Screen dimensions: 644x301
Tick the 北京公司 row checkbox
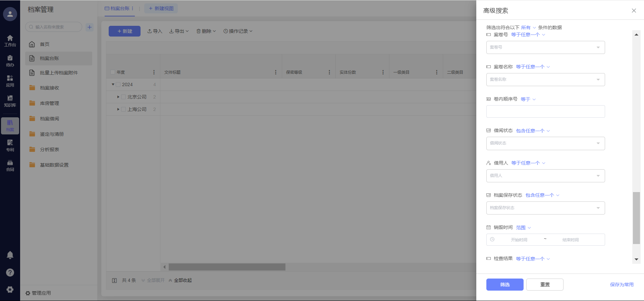[x=123, y=97]
